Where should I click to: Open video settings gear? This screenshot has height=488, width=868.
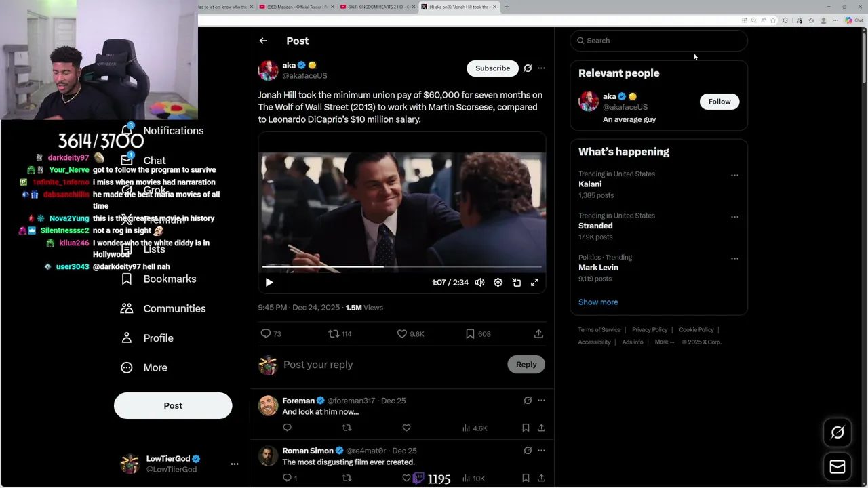point(498,282)
